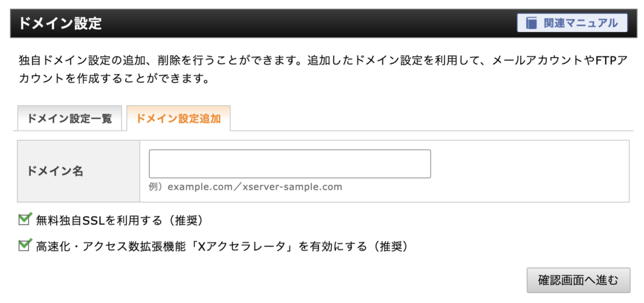
Task: Click the xserver-sample.com example text
Action: tap(292, 187)
